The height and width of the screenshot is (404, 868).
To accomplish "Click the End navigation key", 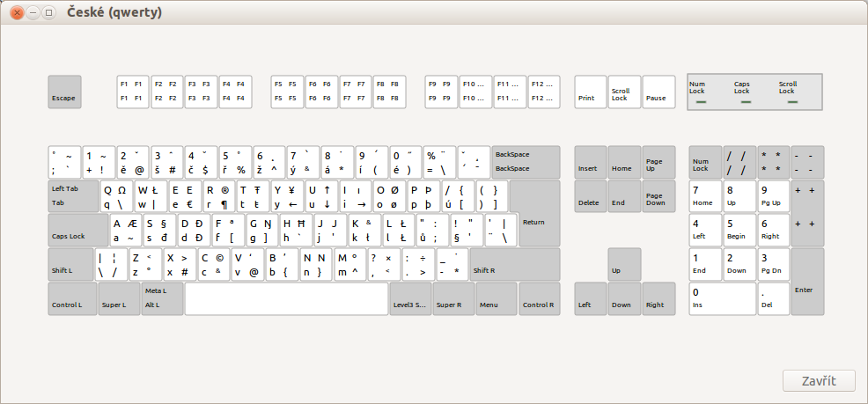I will tap(624, 196).
